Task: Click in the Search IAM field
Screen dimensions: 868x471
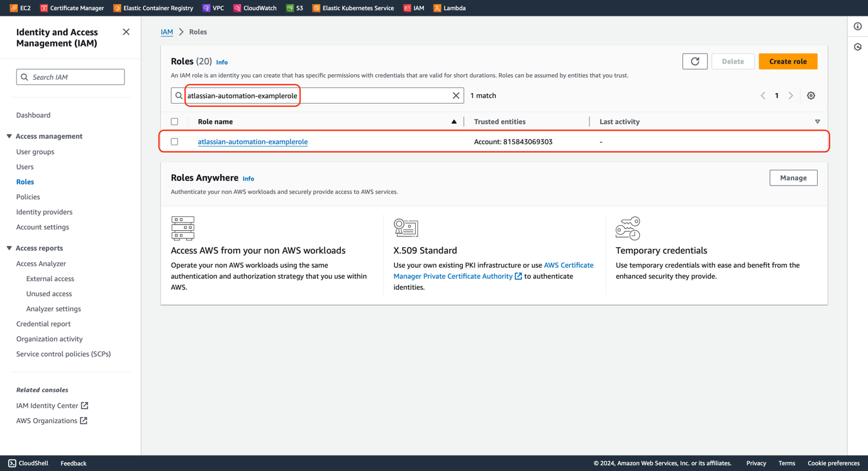Action: click(70, 77)
